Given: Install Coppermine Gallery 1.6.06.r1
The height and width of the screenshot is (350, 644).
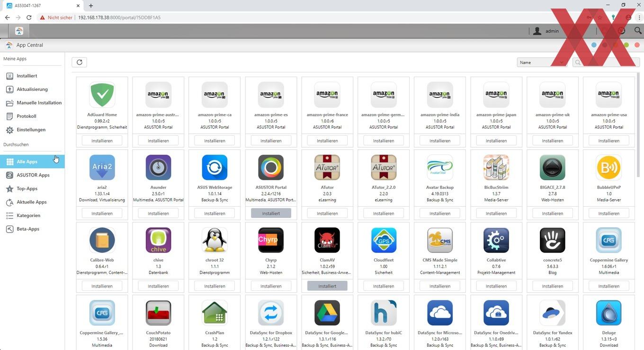Looking at the screenshot, I should pos(609,286).
